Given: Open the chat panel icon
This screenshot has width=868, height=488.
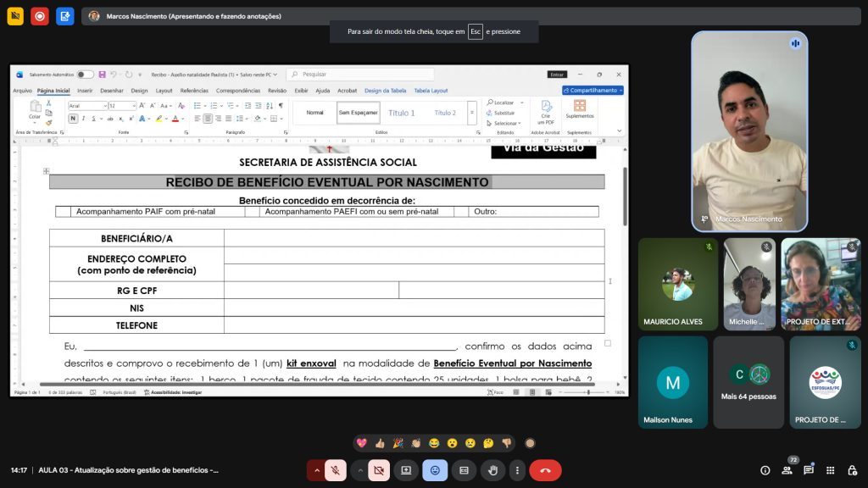Looking at the screenshot, I should pyautogui.click(x=808, y=470).
